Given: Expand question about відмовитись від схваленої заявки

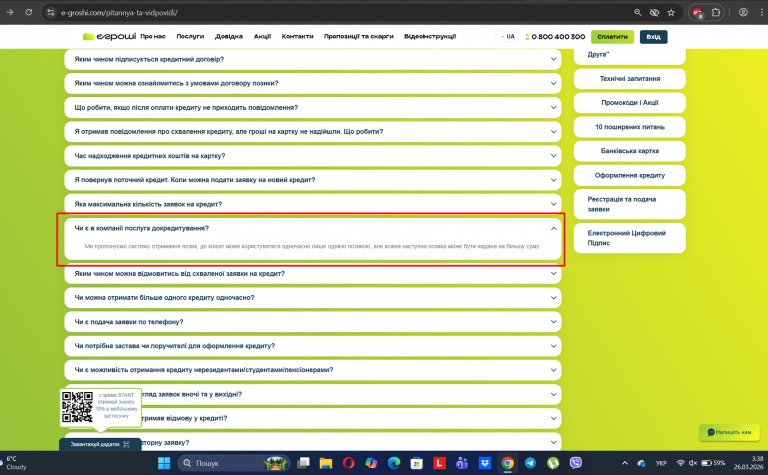Looking at the screenshot, I should [x=312, y=274].
